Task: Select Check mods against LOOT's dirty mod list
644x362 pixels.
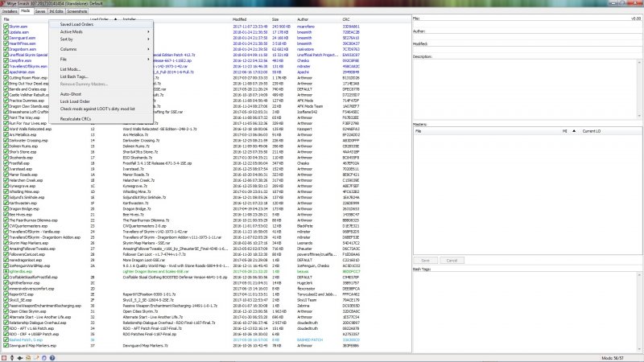Action: coord(101,109)
